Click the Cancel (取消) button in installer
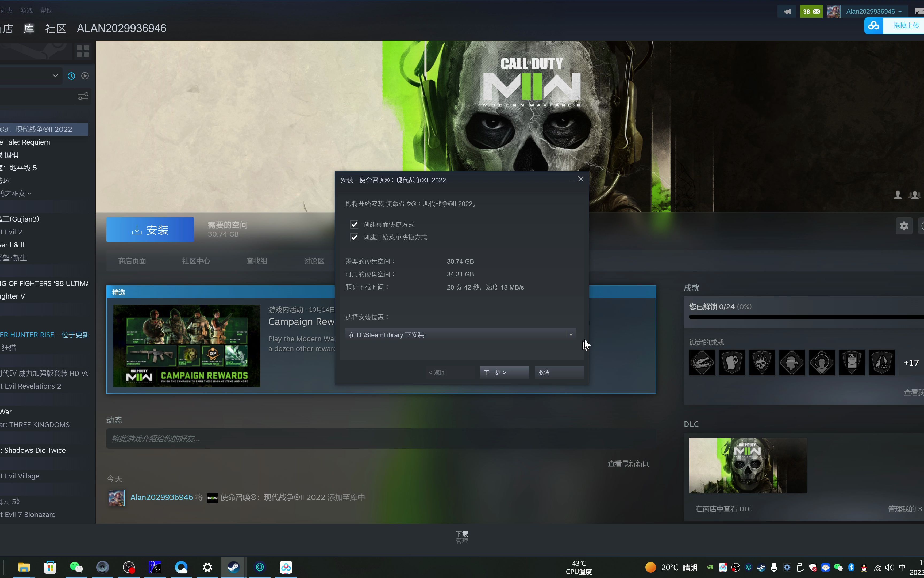Image resolution: width=924 pixels, height=578 pixels. pyautogui.click(x=559, y=372)
